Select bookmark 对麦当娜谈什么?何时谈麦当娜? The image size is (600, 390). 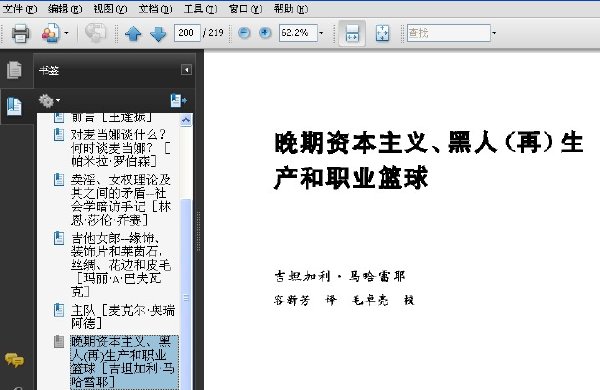(x=120, y=148)
